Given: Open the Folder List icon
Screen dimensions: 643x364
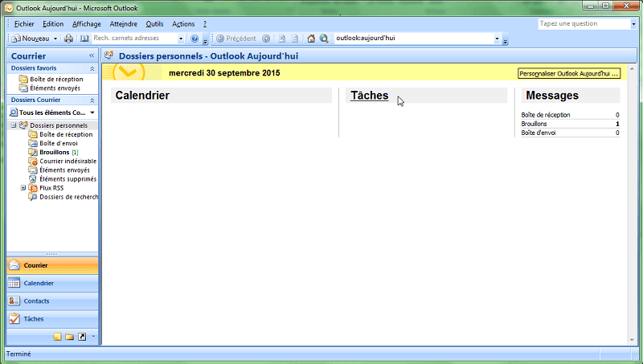Looking at the screenshot, I should 69,337.
